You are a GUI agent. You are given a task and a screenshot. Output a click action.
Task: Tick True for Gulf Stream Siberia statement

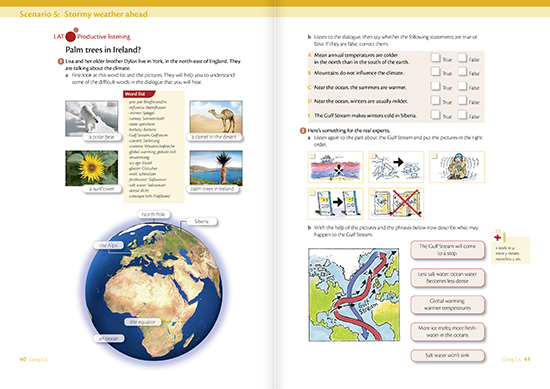click(x=435, y=114)
